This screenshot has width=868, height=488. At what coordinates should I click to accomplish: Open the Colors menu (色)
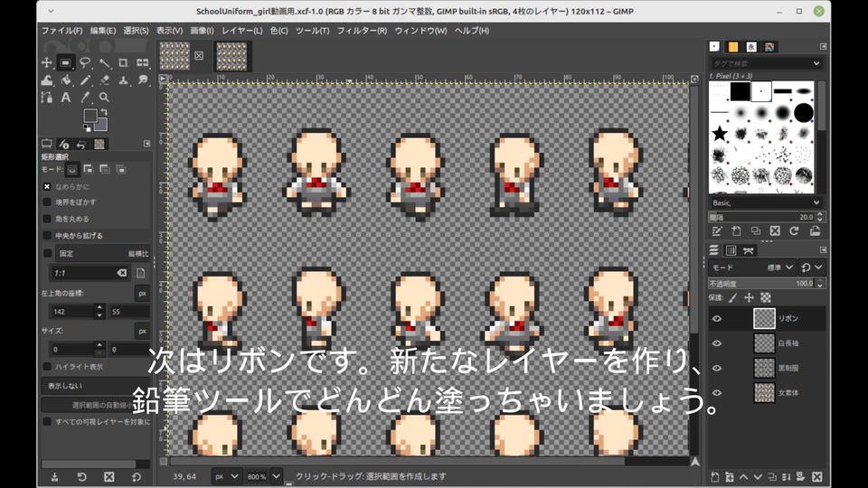coord(279,31)
